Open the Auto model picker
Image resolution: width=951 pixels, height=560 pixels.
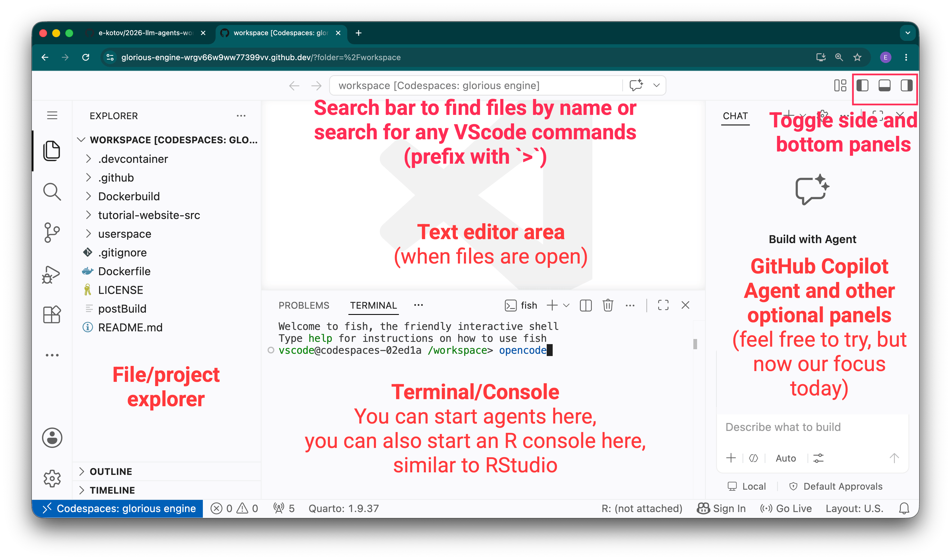pos(786,458)
